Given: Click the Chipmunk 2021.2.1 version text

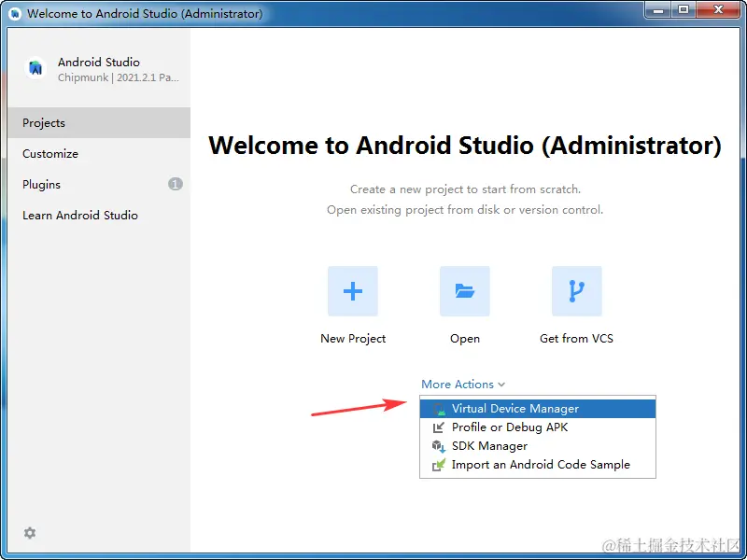Looking at the screenshot, I should (x=119, y=77).
